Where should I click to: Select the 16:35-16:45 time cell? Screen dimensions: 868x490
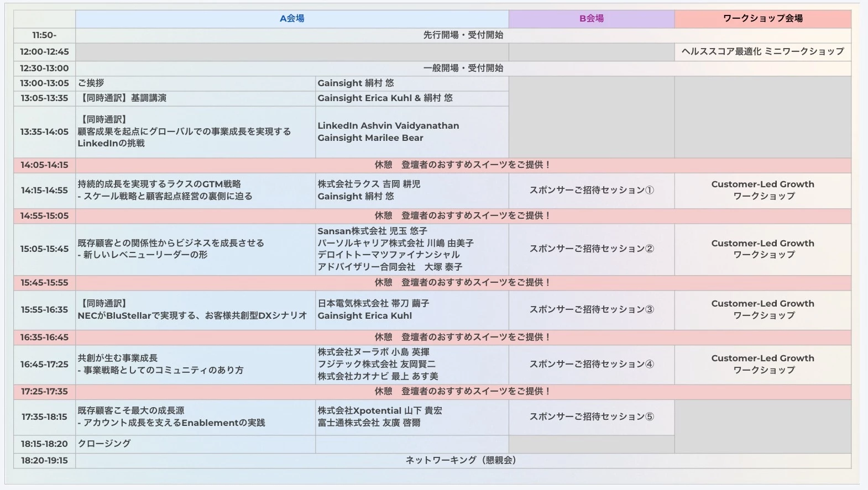point(44,338)
